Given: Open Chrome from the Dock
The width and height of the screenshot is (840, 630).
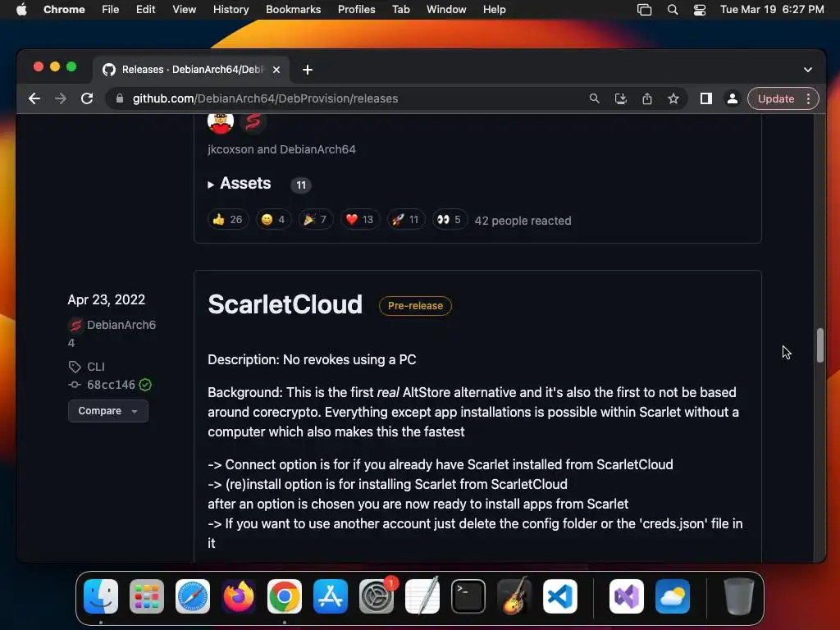Looking at the screenshot, I should pos(285,596).
